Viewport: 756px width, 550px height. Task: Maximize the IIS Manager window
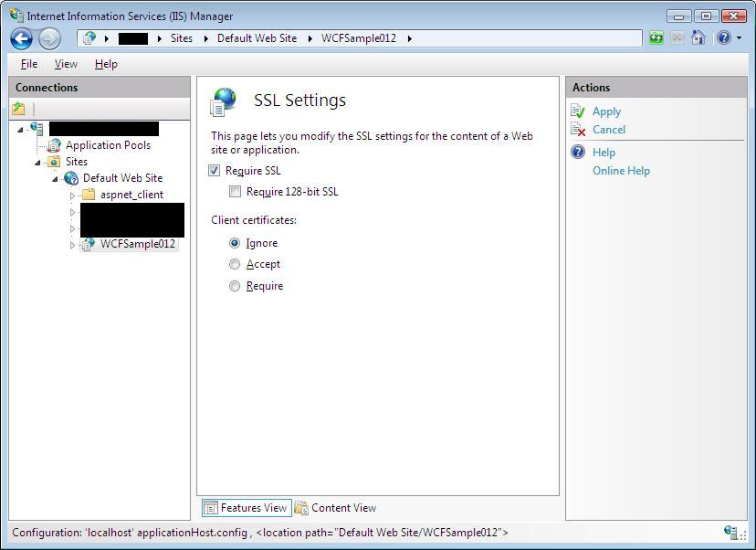[707, 16]
